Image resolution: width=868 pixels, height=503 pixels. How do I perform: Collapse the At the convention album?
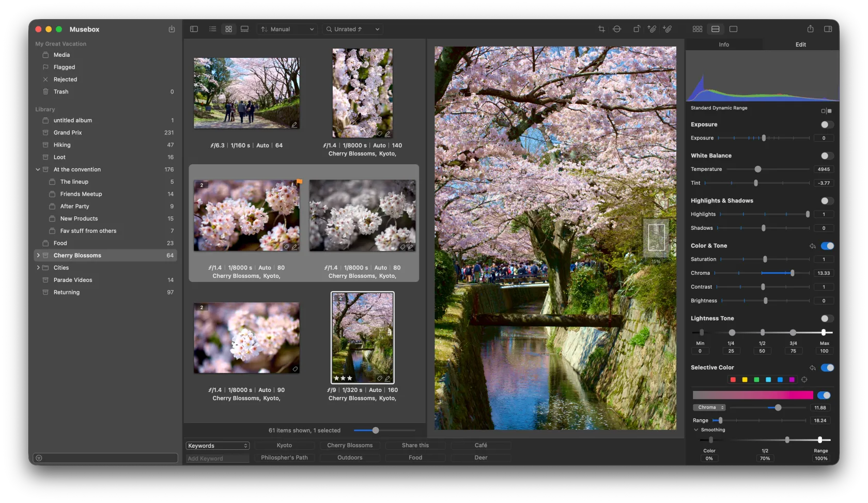click(38, 169)
